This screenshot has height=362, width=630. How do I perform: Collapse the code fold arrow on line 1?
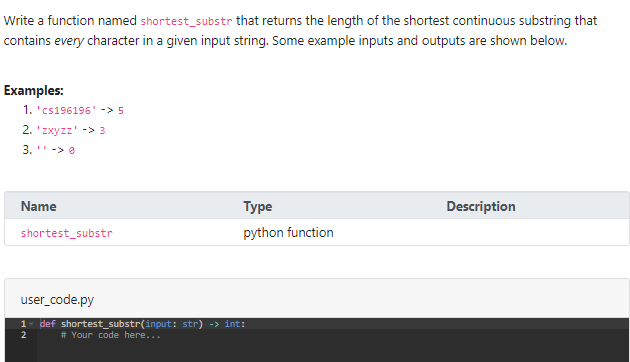31,324
